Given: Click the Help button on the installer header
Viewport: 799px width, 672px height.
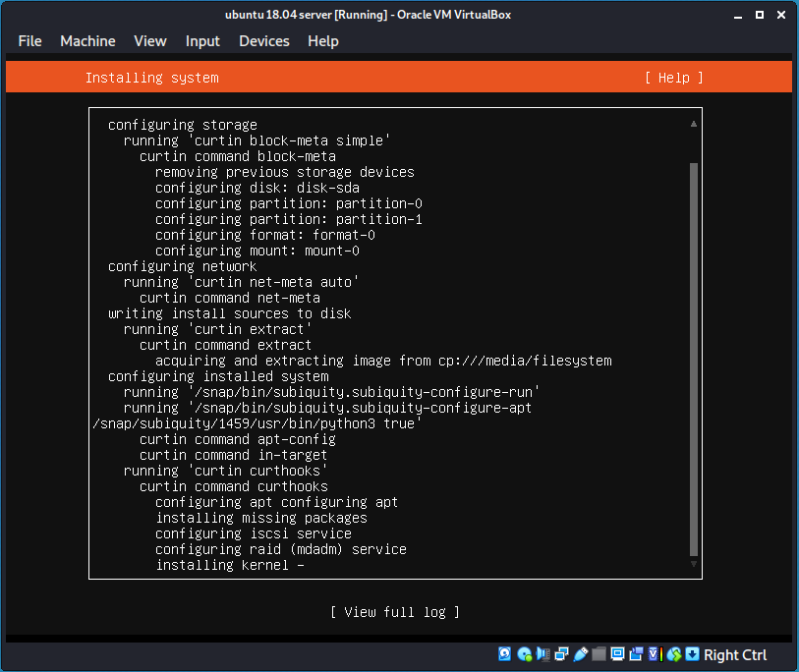Looking at the screenshot, I should click(x=674, y=78).
